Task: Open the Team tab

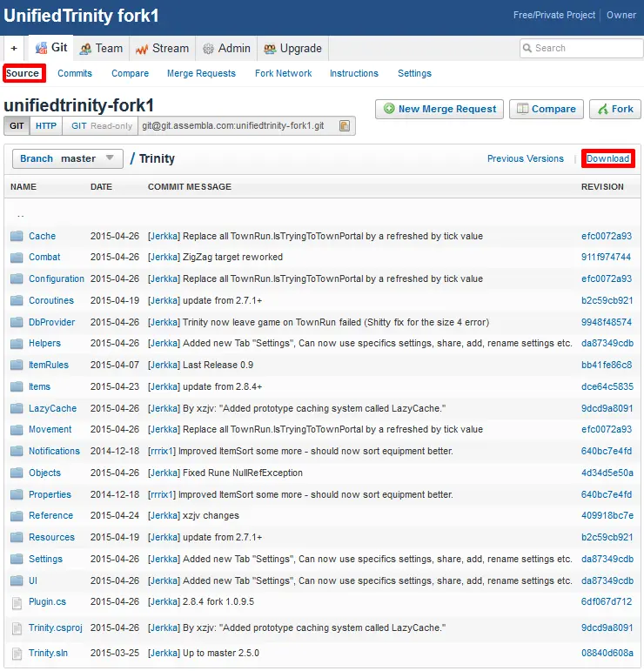Action: 102,49
